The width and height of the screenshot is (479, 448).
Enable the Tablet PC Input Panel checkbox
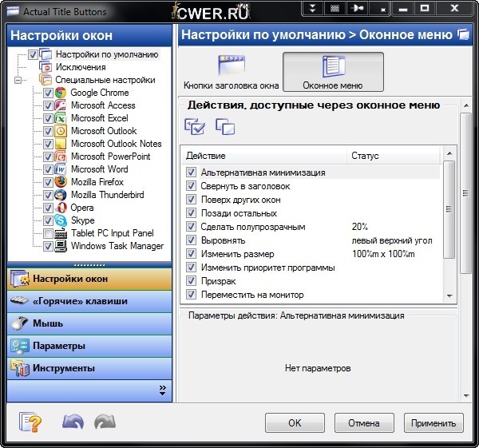coord(49,233)
